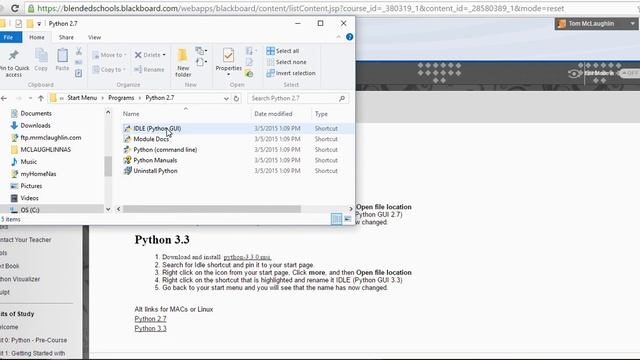Open the Python 2.7 alt link
The height and width of the screenshot is (360, 640).
pos(151,319)
